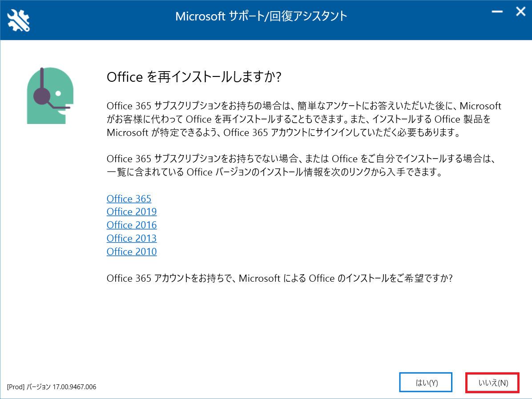Click the title text Microsoft サポート/回復アシスタント
The image size is (532, 399).
point(261,16)
